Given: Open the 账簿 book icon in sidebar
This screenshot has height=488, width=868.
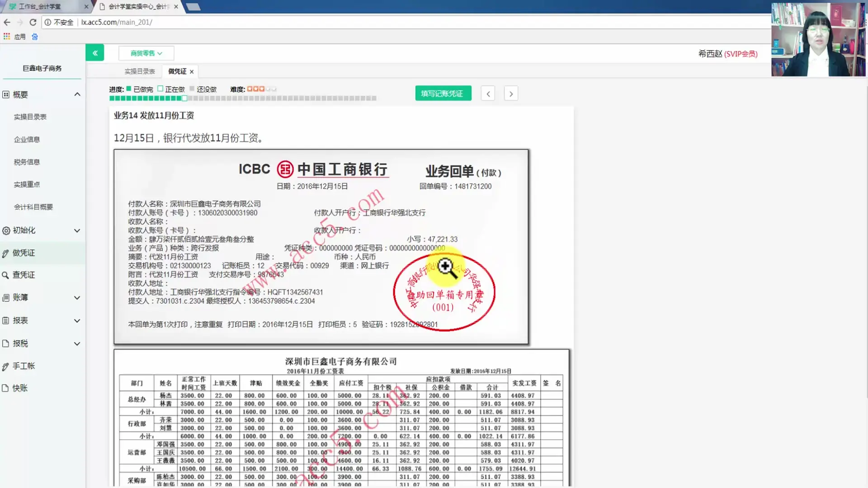Looking at the screenshot, I should tap(5, 297).
